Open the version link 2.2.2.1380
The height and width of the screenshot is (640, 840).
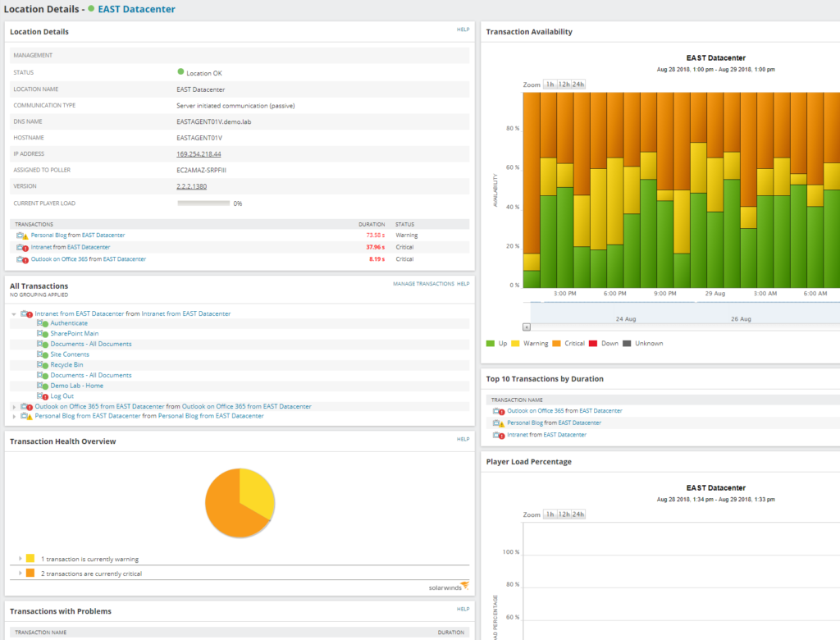(192, 186)
